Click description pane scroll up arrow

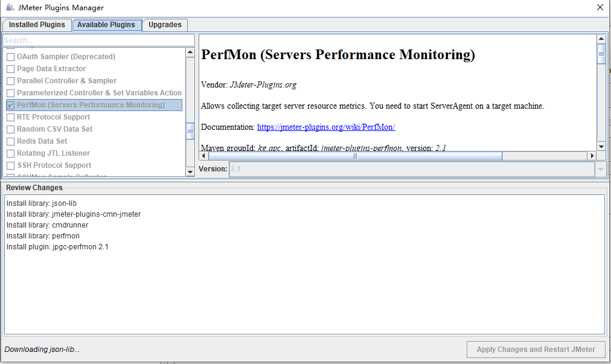[601, 39]
